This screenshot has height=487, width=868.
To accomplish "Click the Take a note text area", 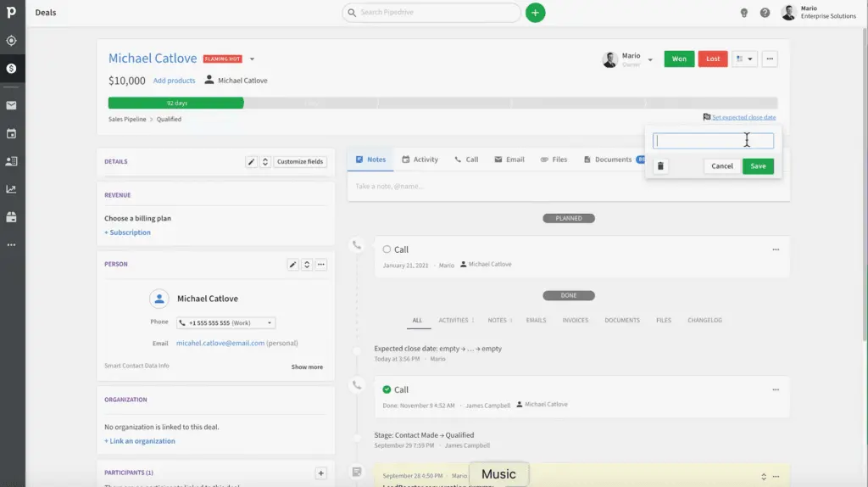I will click(569, 186).
